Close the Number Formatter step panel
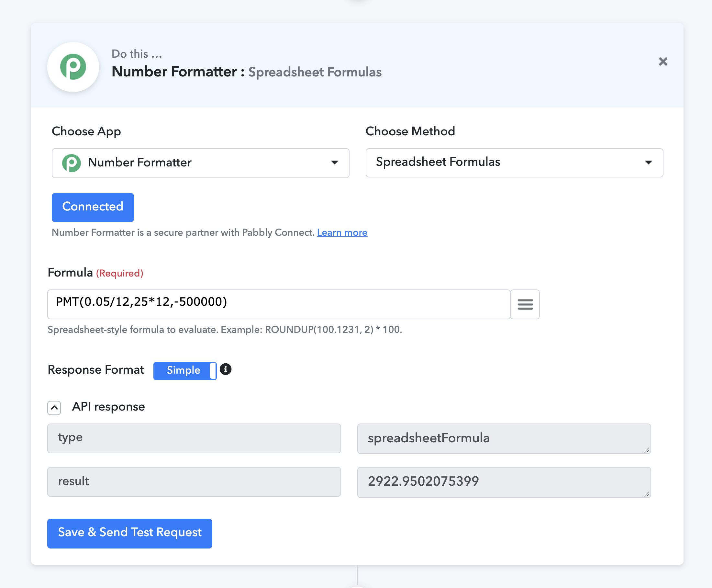This screenshot has height=588, width=712. click(x=662, y=62)
